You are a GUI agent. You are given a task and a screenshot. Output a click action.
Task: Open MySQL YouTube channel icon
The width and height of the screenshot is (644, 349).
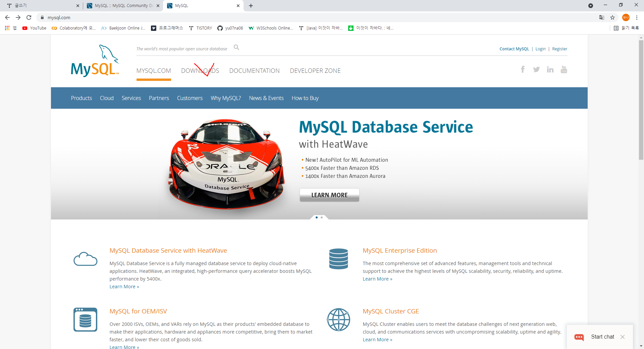tap(564, 69)
